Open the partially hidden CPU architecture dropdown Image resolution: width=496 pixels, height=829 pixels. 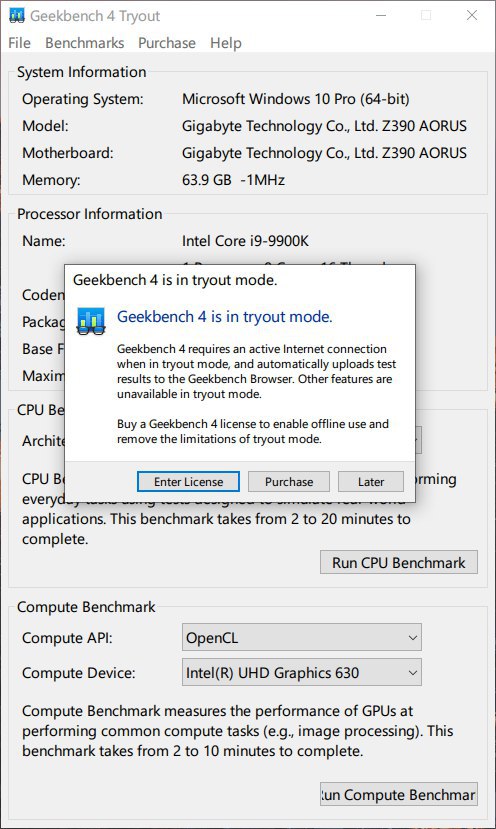coord(418,440)
